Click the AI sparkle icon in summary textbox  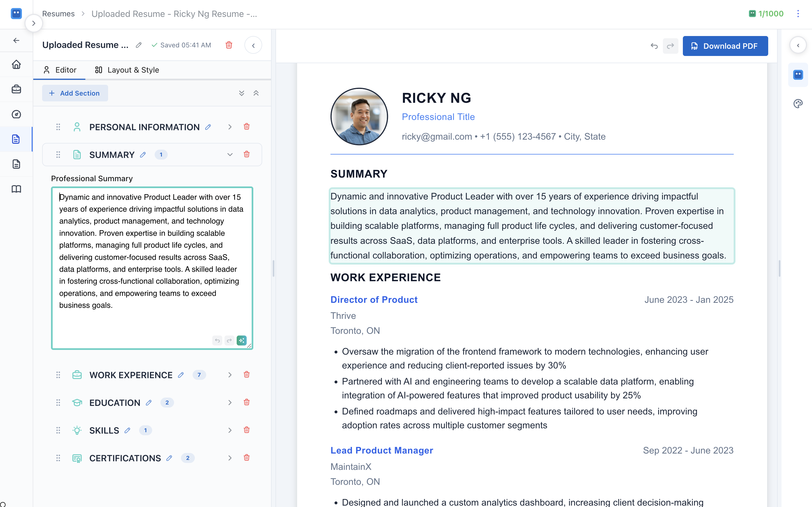pos(241,340)
